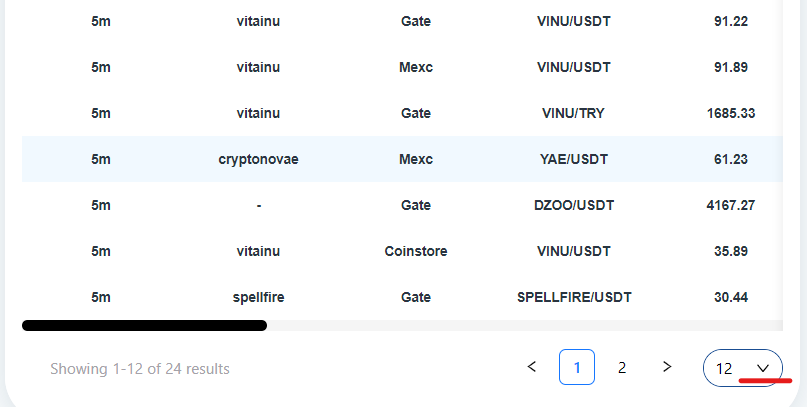Click the 5m interval in spellfire row
Image resolution: width=807 pixels, height=407 pixels.
point(101,297)
